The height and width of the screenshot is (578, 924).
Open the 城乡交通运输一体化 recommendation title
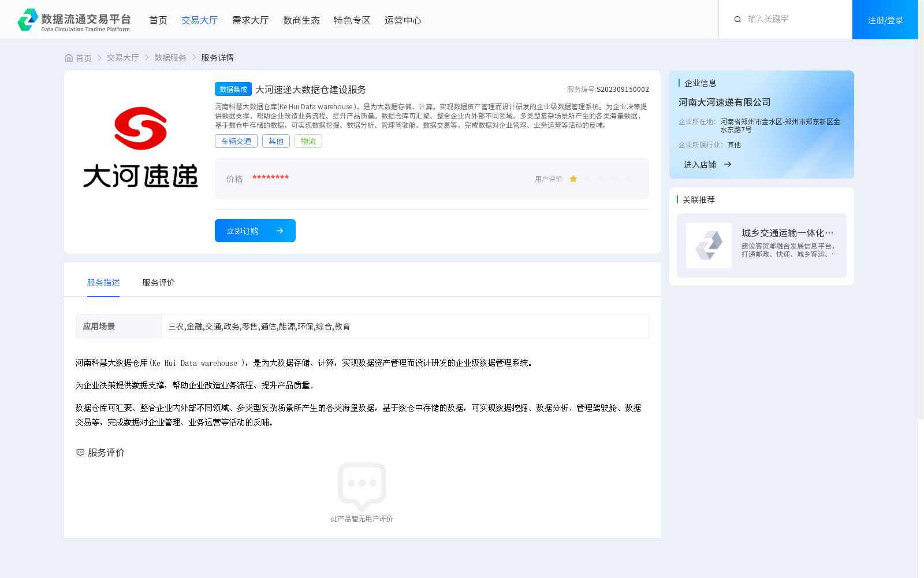coord(788,233)
